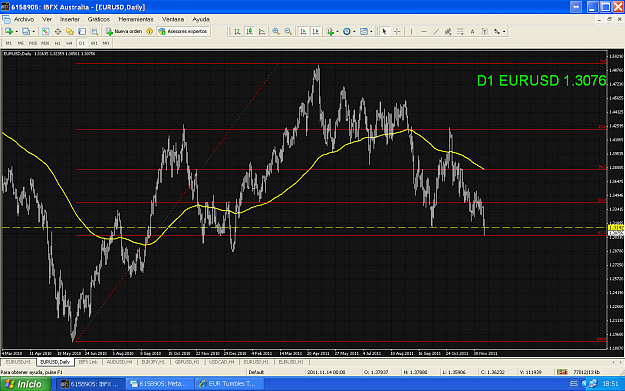Switch chart to bar chart

click(x=238, y=31)
